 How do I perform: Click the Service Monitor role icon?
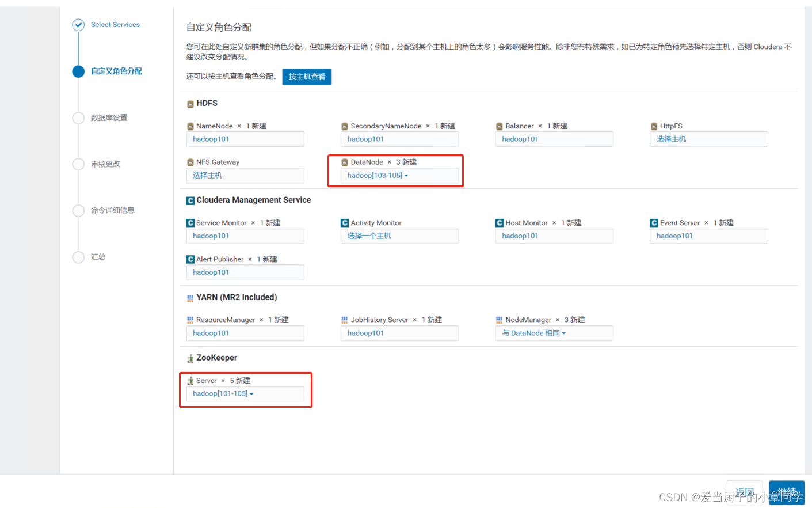190,223
